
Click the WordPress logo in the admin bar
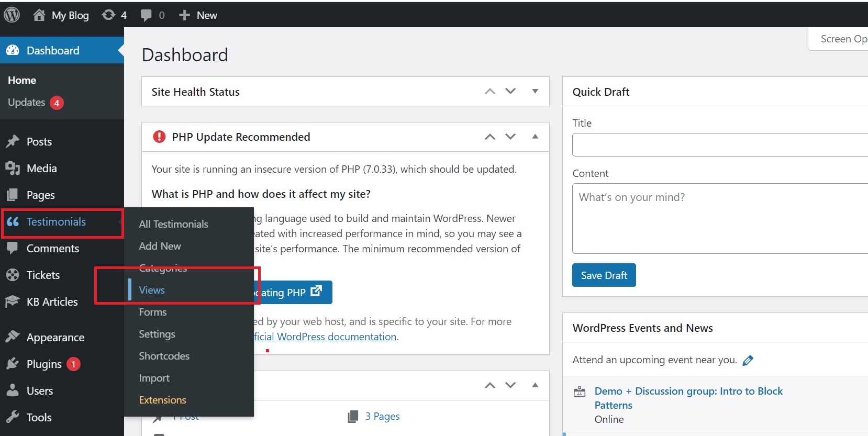12,15
